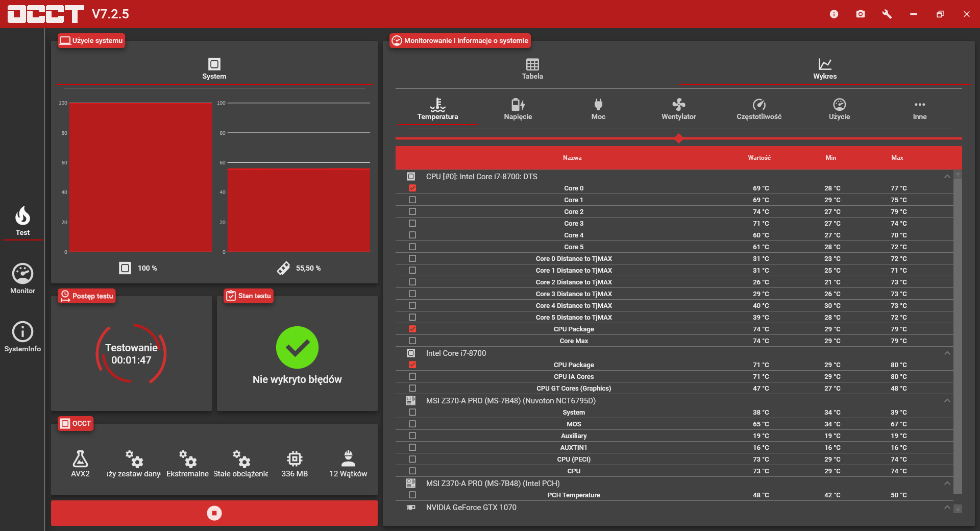Toggle all sensors in CPU DTS group
980x531 pixels.
point(411,177)
